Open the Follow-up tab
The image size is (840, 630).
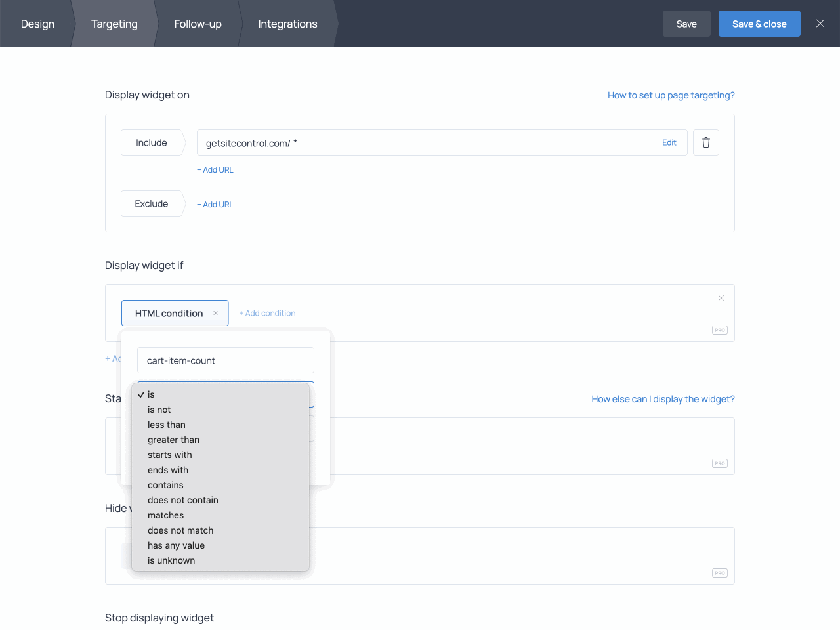(198, 24)
